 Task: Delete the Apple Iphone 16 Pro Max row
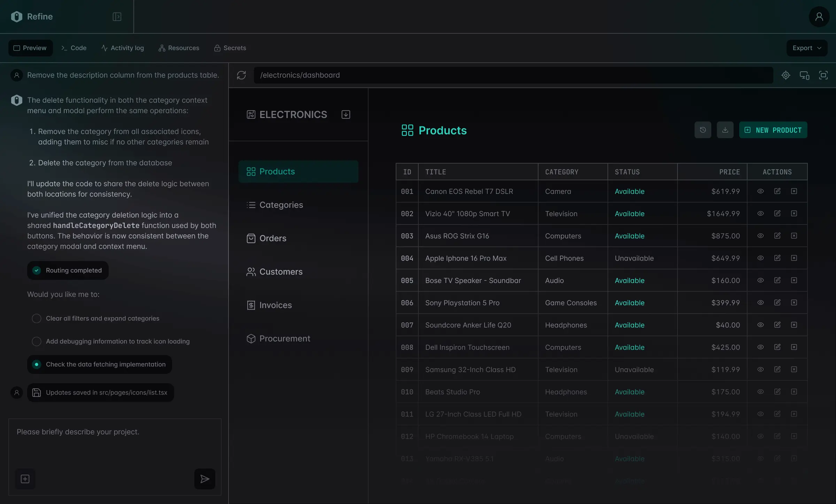(x=794, y=258)
